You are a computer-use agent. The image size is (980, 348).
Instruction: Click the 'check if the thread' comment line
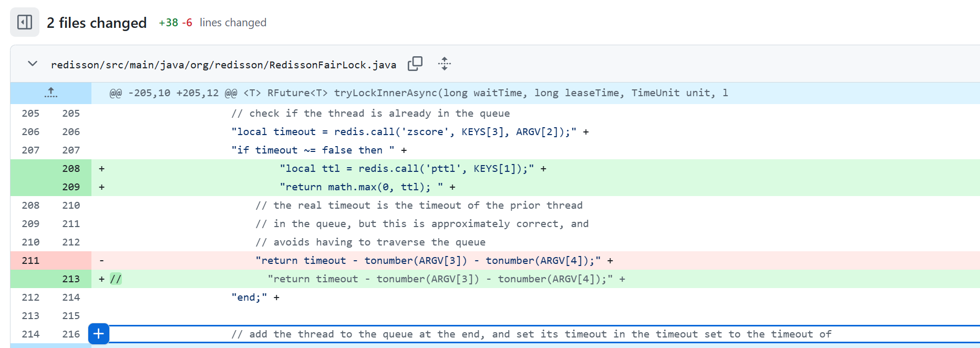click(x=370, y=113)
